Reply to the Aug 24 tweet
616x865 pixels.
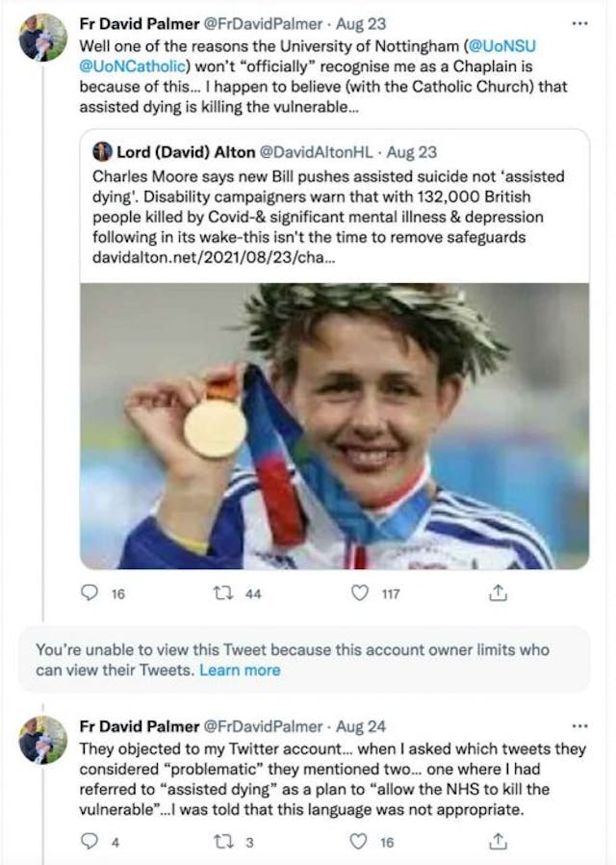[x=89, y=842]
